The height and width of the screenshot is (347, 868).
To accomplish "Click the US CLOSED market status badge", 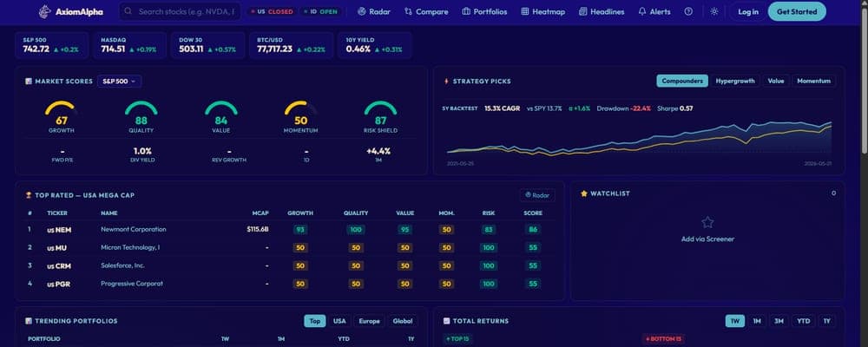I will (x=271, y=11).
